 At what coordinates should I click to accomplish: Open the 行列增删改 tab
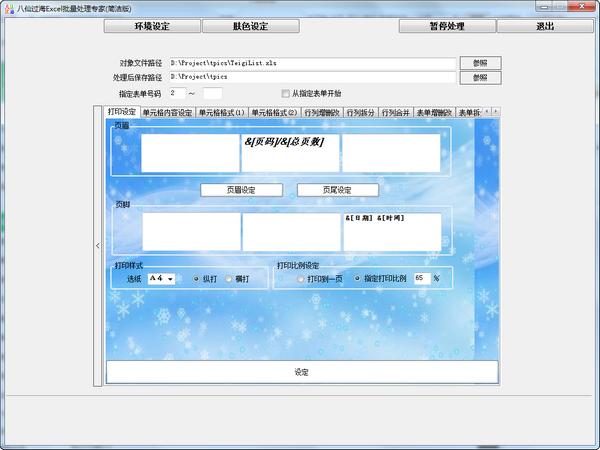tap(322, 113)
